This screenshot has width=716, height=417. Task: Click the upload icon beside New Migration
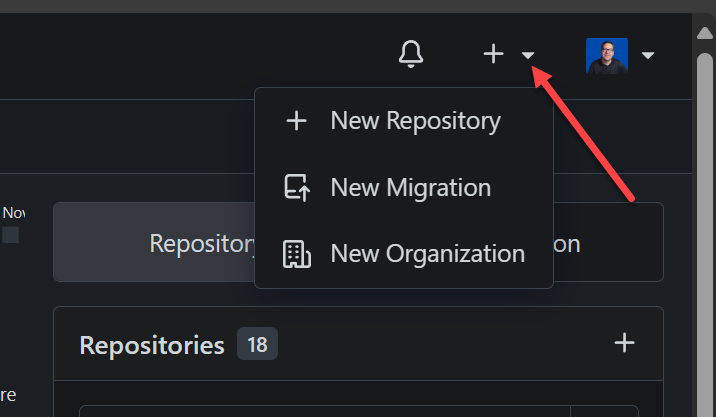(296, 188)
